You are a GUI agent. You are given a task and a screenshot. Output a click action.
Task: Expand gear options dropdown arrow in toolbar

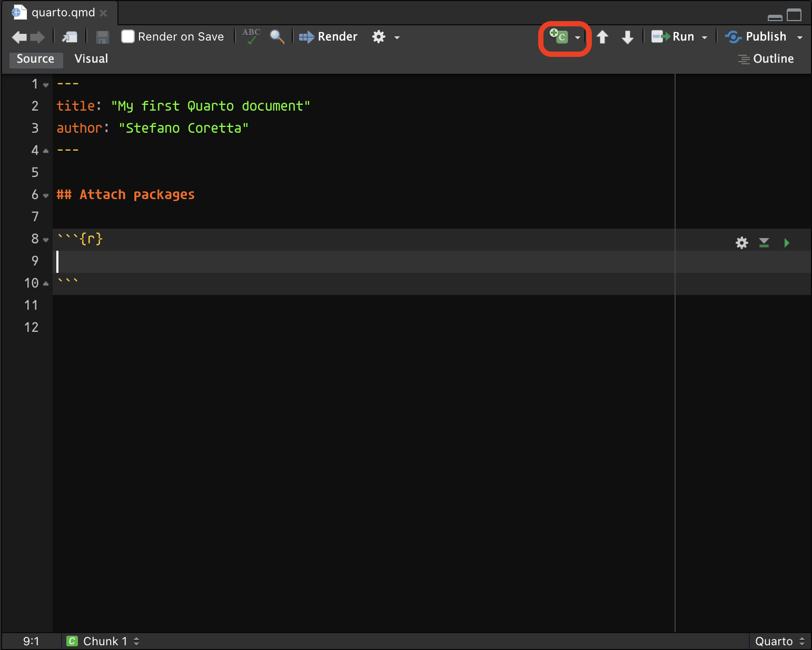pos(397,37)
